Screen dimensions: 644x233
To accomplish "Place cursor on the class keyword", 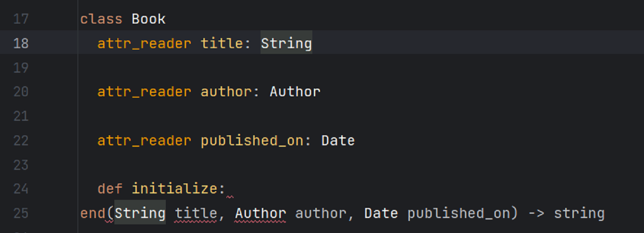I will click(101, 19).
